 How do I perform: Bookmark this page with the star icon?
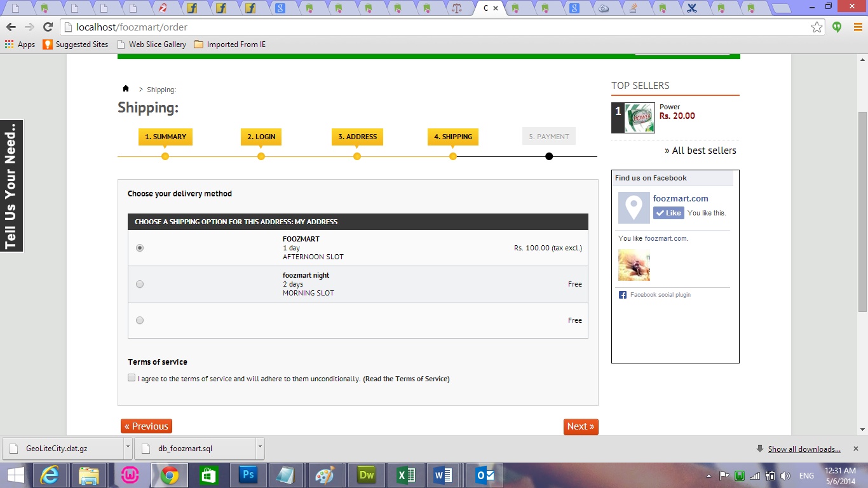(817, 27)
